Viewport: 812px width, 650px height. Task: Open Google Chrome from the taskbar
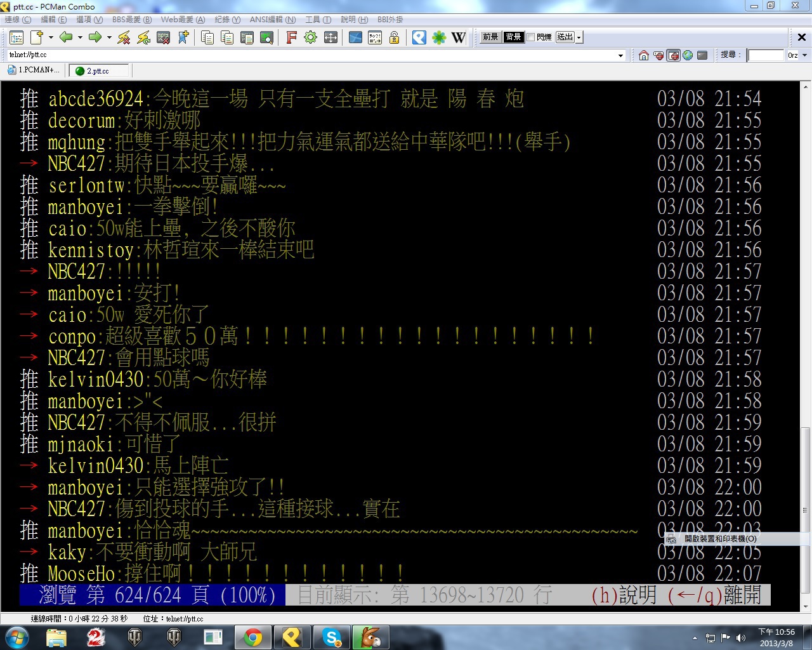(x=253, y=637)
